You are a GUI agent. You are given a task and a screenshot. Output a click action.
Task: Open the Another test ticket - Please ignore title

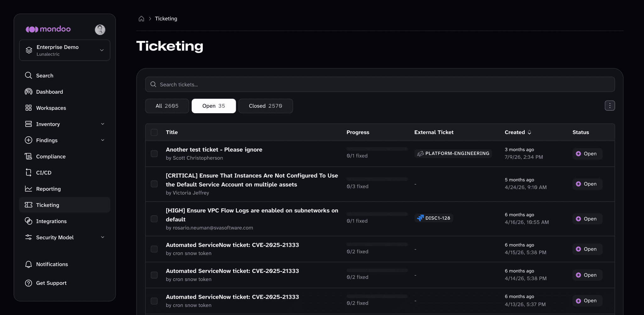(x=214, y=150)
